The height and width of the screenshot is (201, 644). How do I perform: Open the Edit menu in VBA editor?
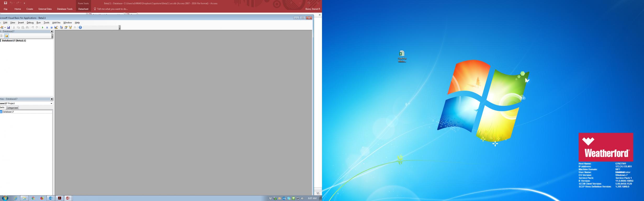tap(5, 23)
